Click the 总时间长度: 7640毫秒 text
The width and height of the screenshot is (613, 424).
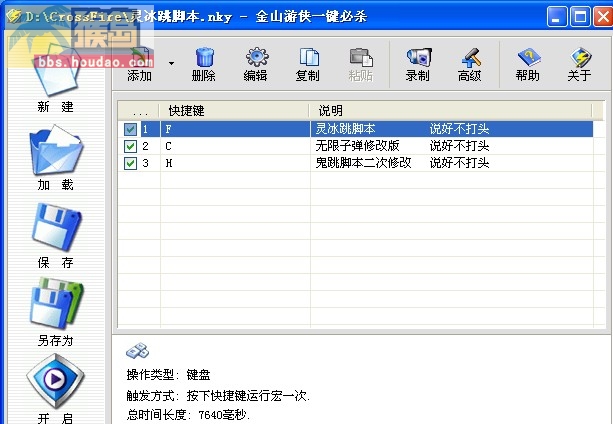pyautogui.click(x=188, y=414)
